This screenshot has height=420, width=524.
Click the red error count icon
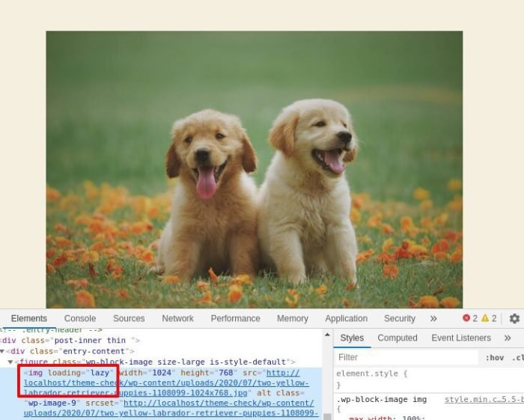coord(466,318)
